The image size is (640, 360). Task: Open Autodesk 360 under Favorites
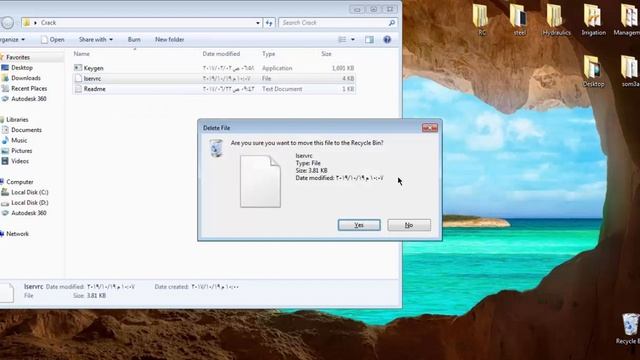tap(28, 99)
